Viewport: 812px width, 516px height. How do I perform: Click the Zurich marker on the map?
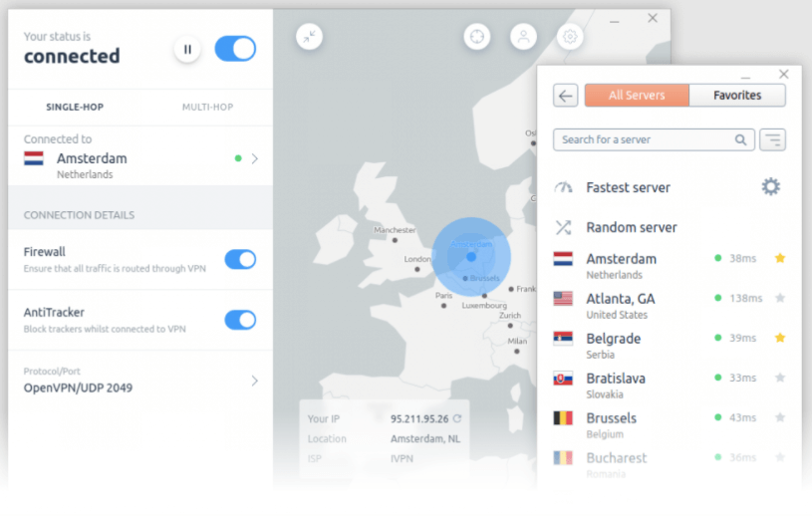(x=510, y=326)
